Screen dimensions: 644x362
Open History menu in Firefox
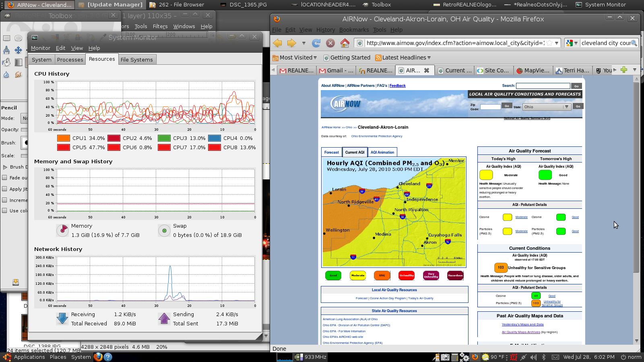pyautogui.click(x=326, y=30)
